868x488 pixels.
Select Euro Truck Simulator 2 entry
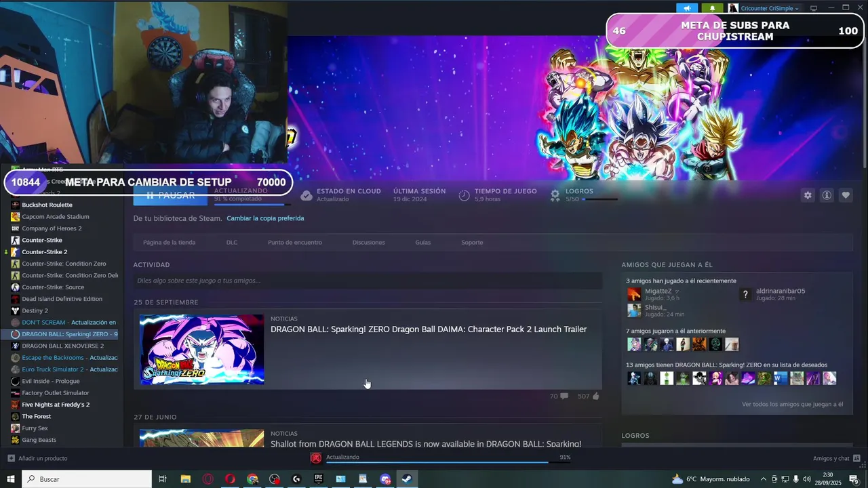(x=64, y=369)
